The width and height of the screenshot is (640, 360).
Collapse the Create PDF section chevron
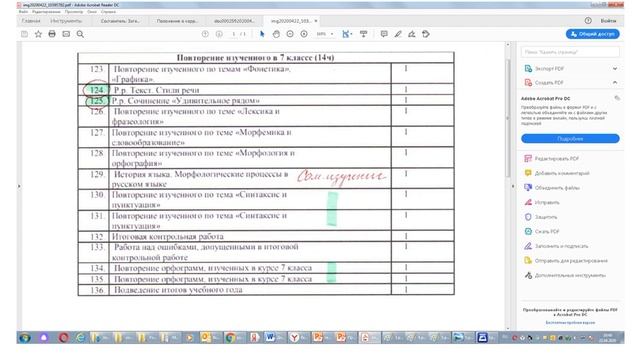click(615, 82)
